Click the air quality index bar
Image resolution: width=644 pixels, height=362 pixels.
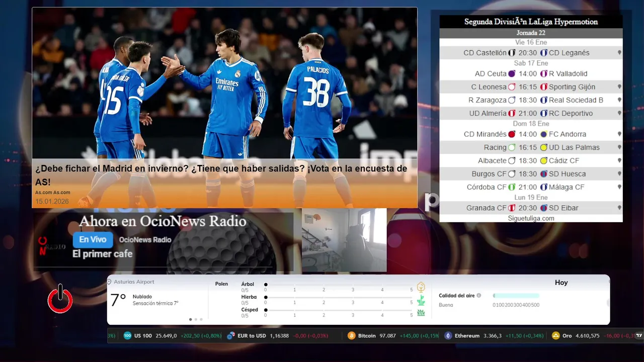point(516,296)
